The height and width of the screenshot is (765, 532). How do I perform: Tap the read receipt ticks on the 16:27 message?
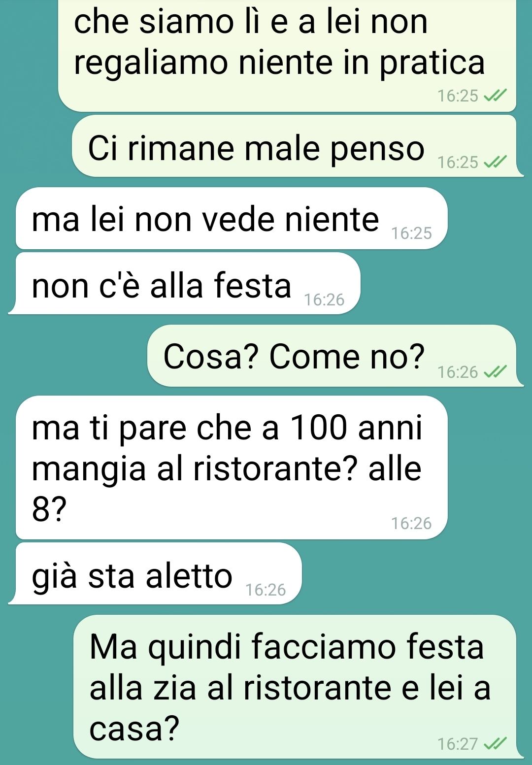tap(495, 743)
